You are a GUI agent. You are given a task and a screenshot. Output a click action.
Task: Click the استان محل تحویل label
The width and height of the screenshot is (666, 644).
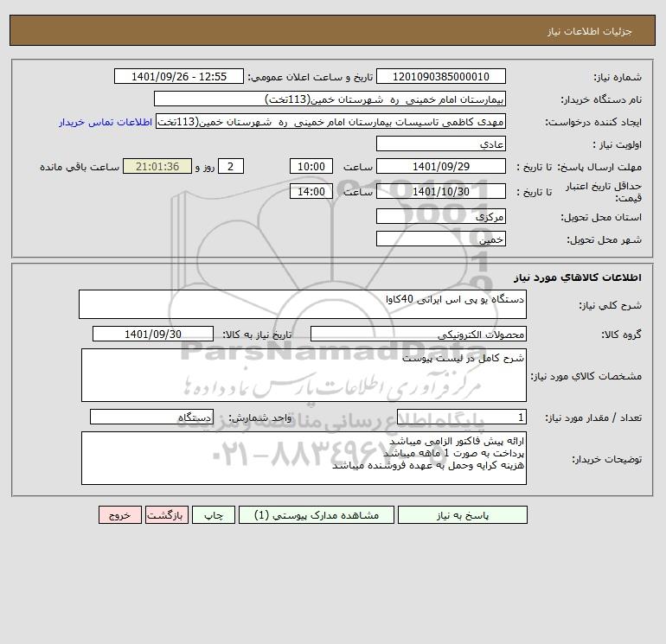pyautogui.click(x=601, y=217)
